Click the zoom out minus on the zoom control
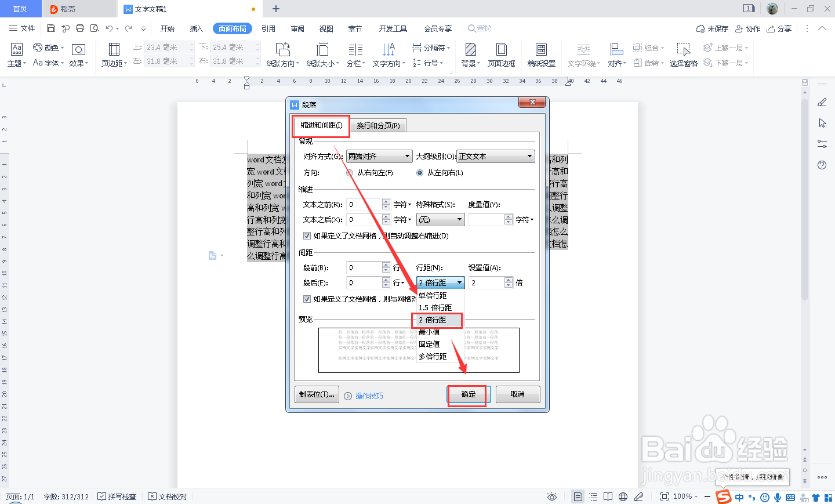The image size is (835, 504). pos(707,497)
